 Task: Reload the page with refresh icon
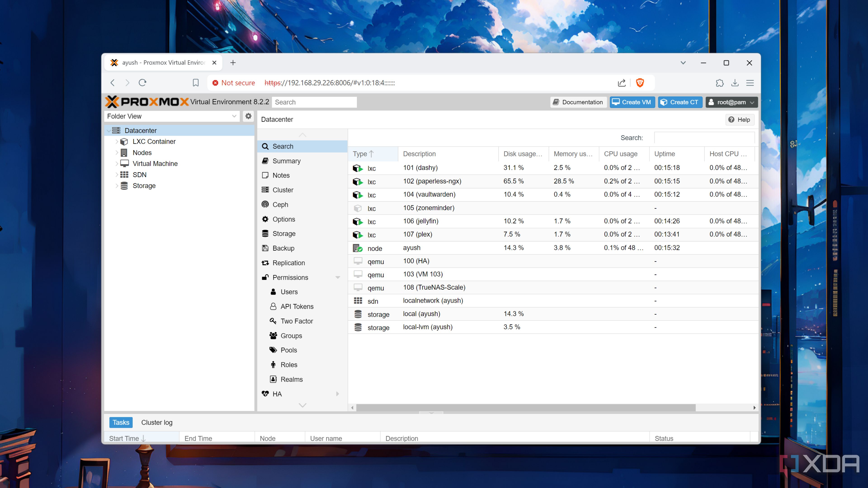(x=142, y=83)
